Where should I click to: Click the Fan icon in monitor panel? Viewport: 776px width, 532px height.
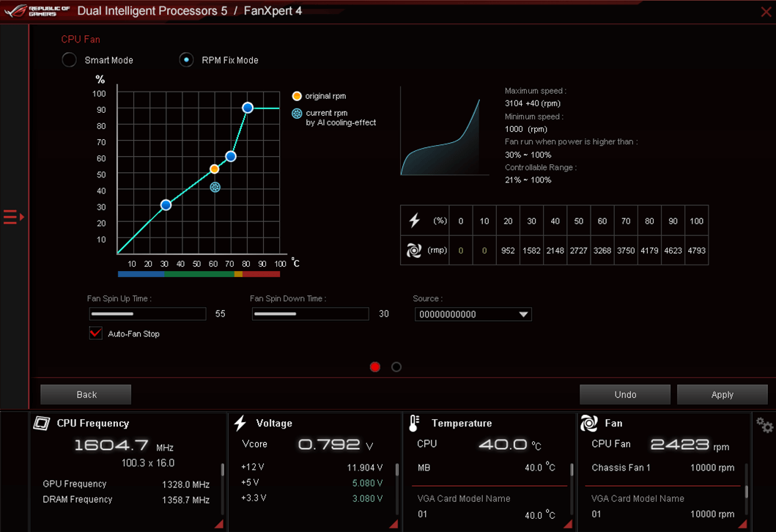(x=588, y=423)
